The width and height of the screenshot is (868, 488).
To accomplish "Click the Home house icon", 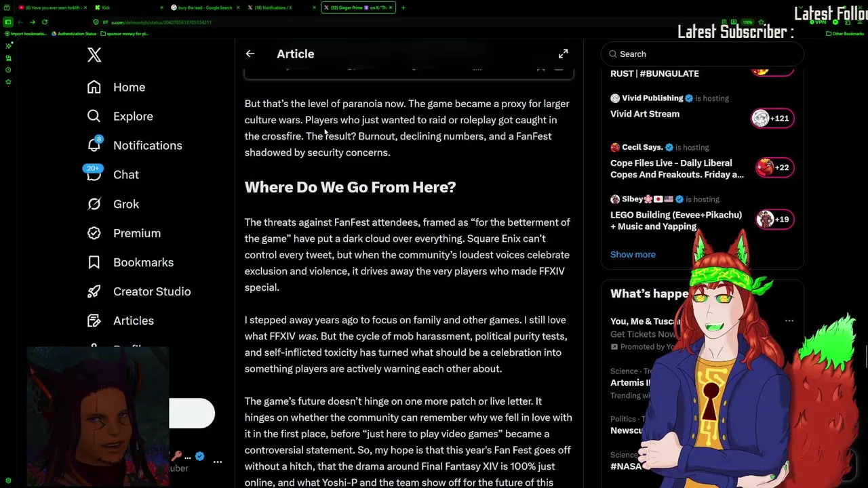I will click(94, 87).
